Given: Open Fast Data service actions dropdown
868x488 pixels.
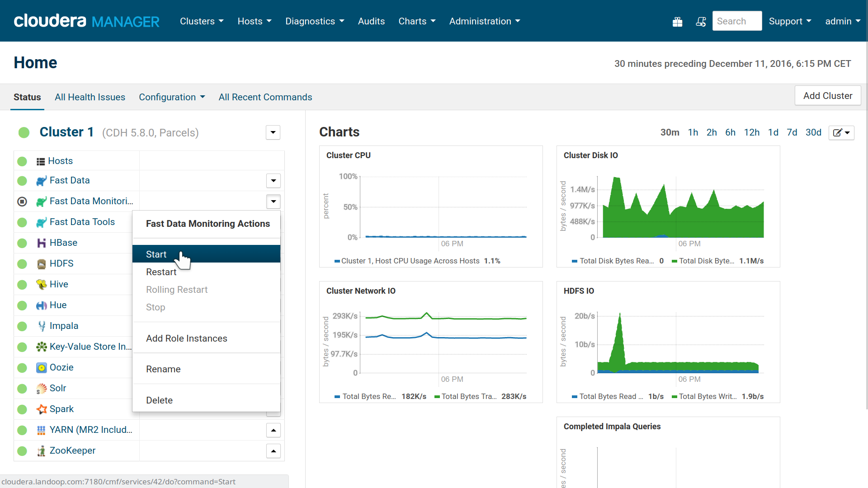Looking at the screenshot, I should (x=274, y=181).
